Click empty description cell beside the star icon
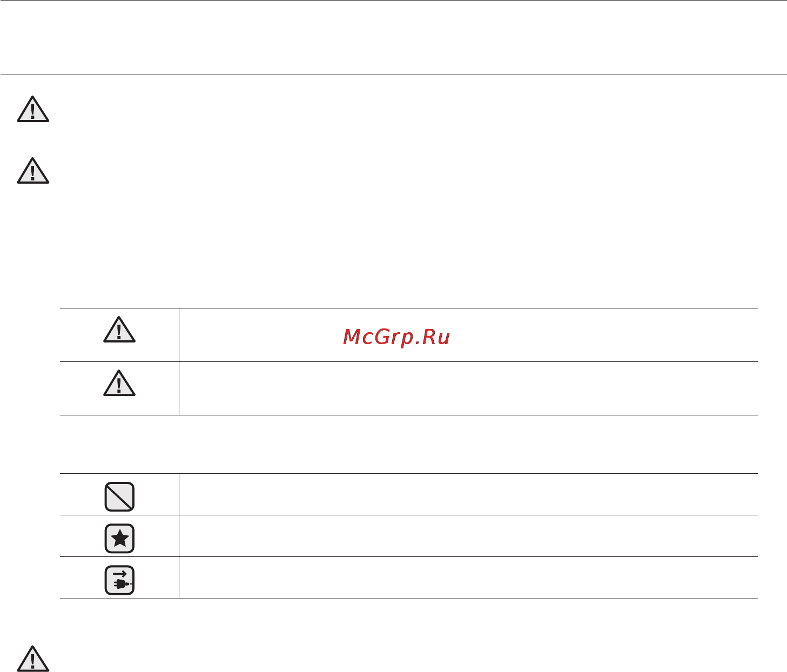This screenshot has width=787, height=672. (x=468, y=536)
